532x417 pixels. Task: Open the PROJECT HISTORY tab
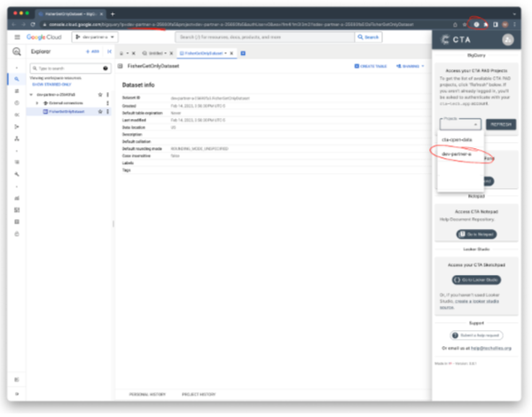[199, 395]
